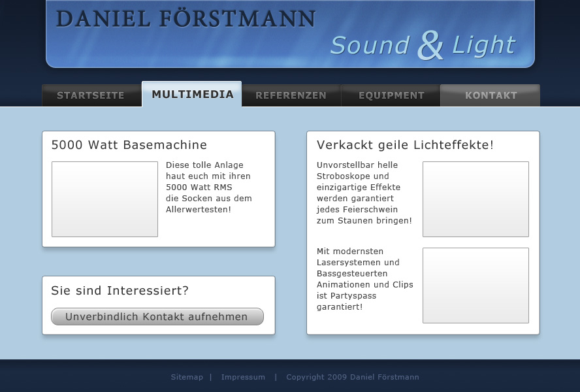Open the Referenzen tab

291,95
